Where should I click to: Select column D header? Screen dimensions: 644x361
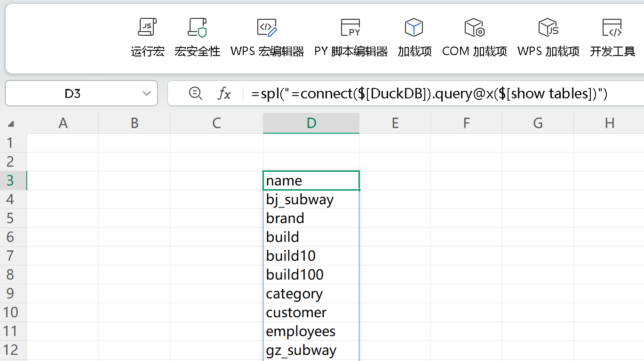pyautogui.click(x=311, y=123)
